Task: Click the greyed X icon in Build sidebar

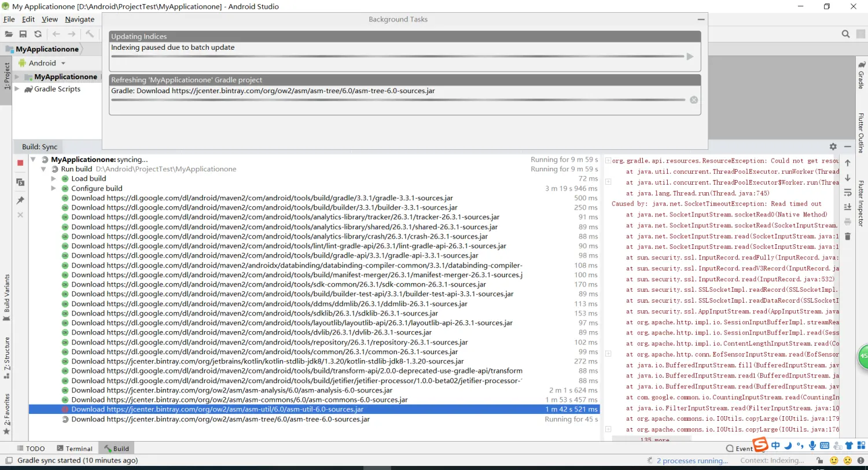Action: tap(20, 215)
